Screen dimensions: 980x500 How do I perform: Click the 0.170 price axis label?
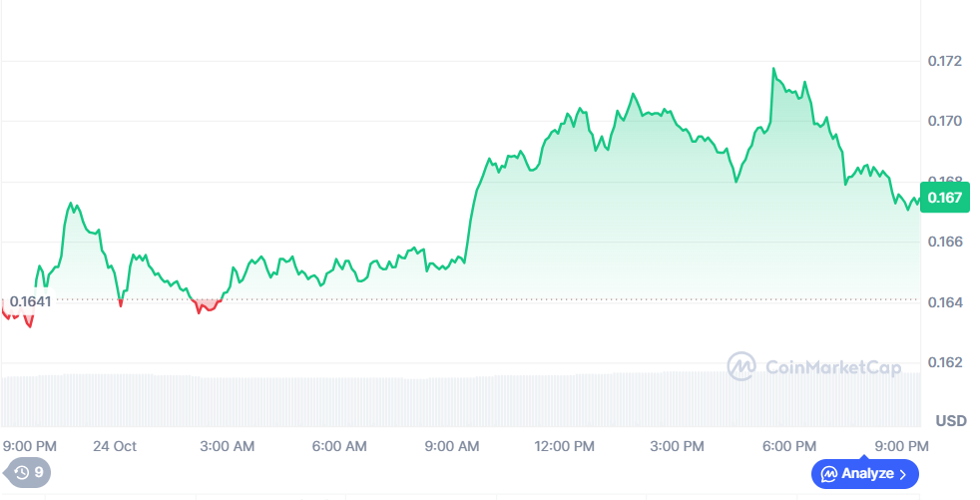(944, 122)
